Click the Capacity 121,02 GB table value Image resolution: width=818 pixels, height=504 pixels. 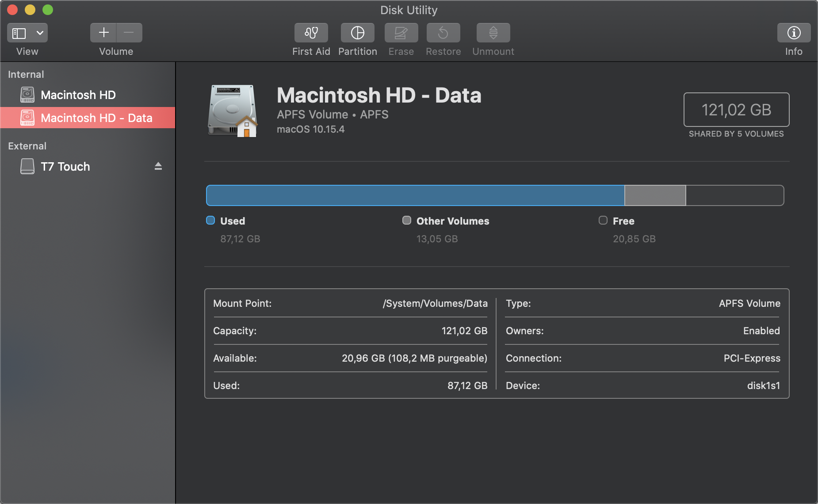[x=464, y=331]
